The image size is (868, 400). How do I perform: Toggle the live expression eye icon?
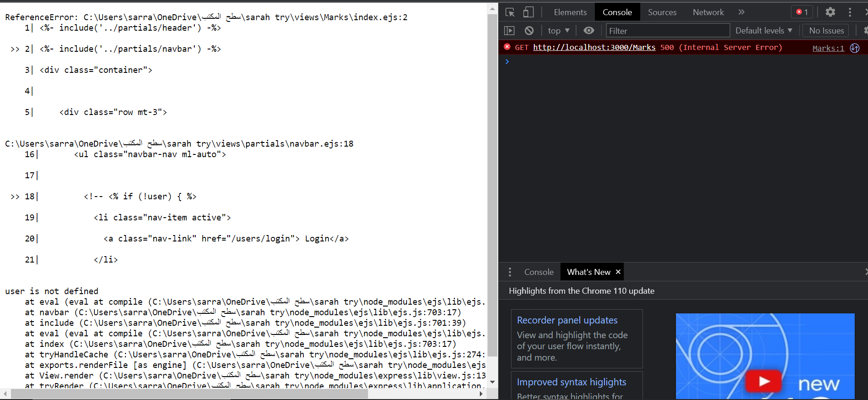589,31
